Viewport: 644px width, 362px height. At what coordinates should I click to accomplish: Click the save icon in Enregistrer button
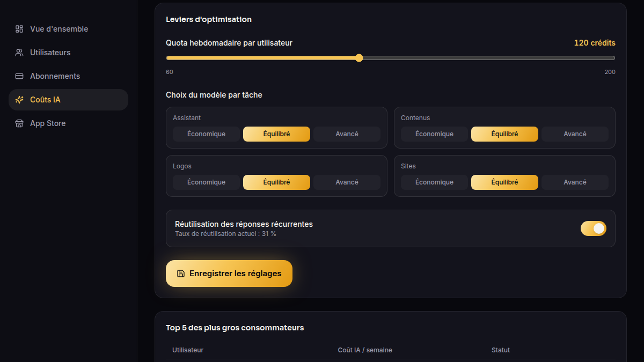[x=181, y=274]
